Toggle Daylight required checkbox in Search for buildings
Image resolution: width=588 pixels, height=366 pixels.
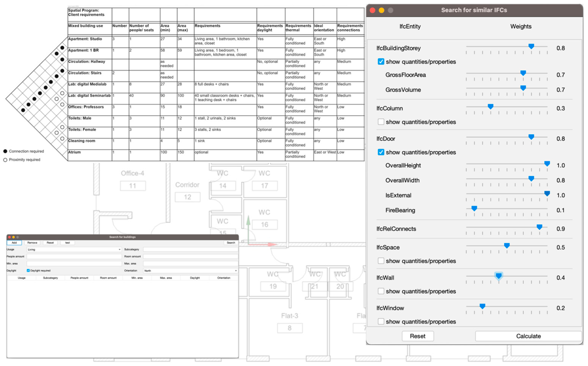pos(28,271)
